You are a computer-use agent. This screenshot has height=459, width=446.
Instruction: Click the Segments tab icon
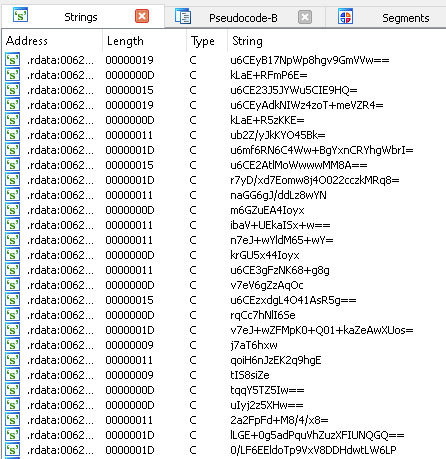tap(345, 16)
